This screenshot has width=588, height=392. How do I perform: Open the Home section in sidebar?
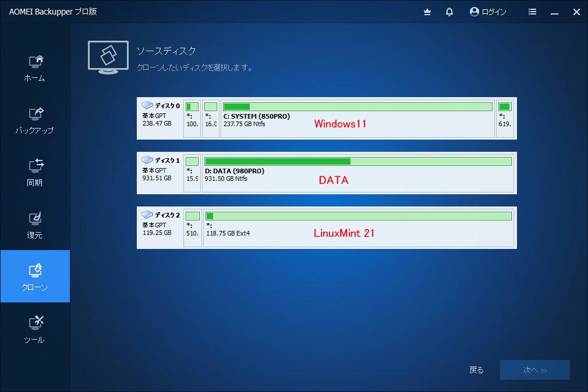point(35,69)
